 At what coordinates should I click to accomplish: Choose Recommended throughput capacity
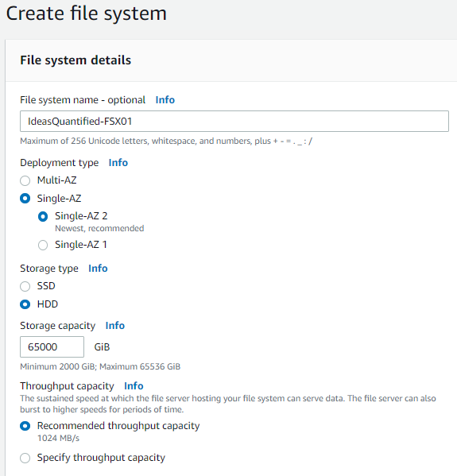(x=25, y=426)
